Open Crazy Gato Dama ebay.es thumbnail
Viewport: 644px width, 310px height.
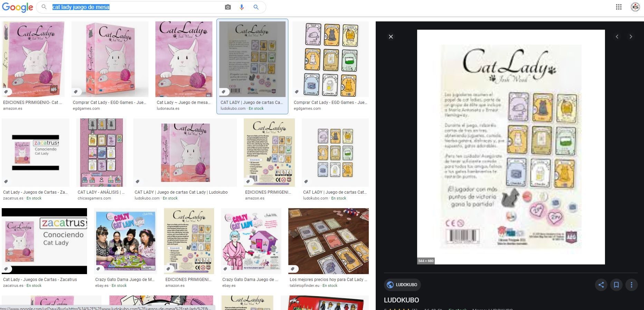coord(251,241)
